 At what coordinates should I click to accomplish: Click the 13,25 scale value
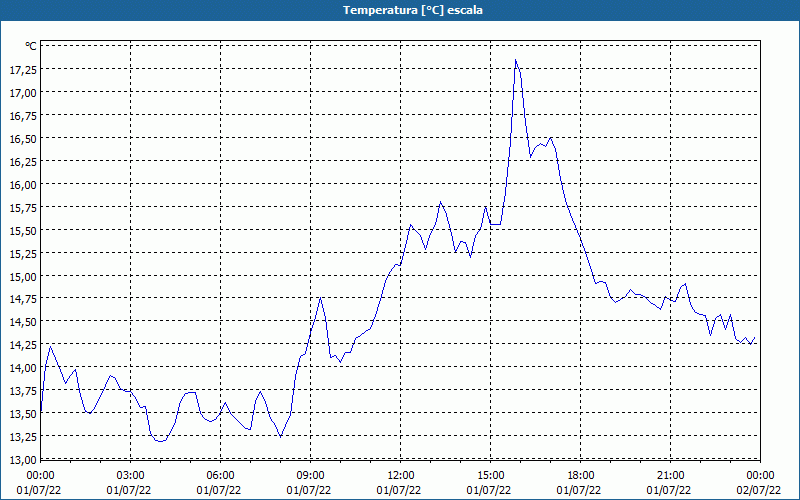tap(23, 437)
